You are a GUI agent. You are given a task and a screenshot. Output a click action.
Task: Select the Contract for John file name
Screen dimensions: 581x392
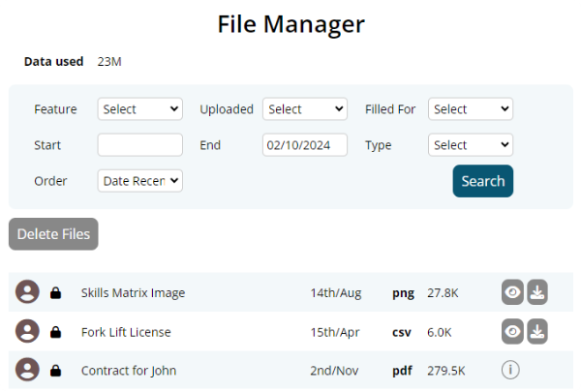click(x=129, y=371)
